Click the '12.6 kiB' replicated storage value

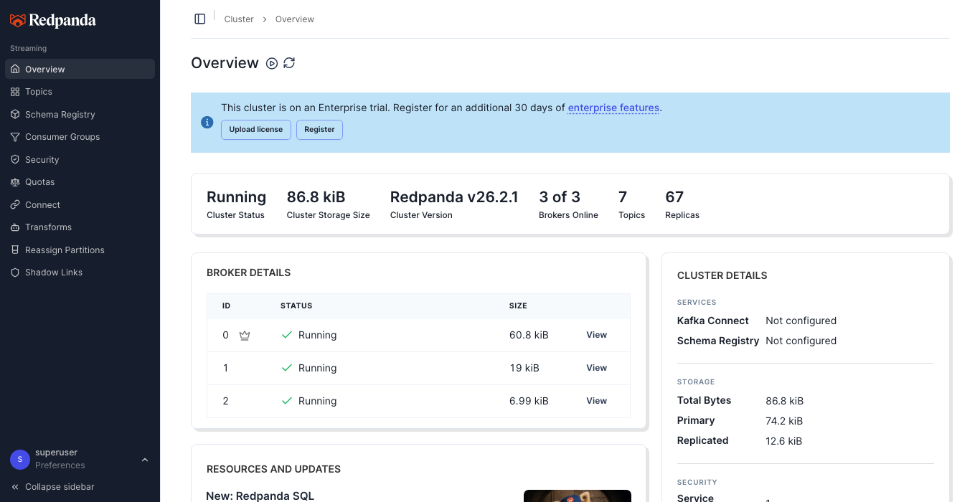pyautogui.click(x=784, y=441)
